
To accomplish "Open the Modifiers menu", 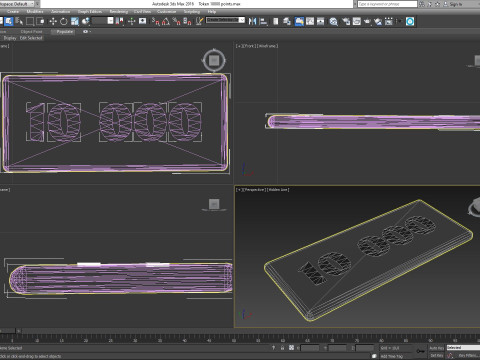I will pyautogui.click(x=35, y=12).
